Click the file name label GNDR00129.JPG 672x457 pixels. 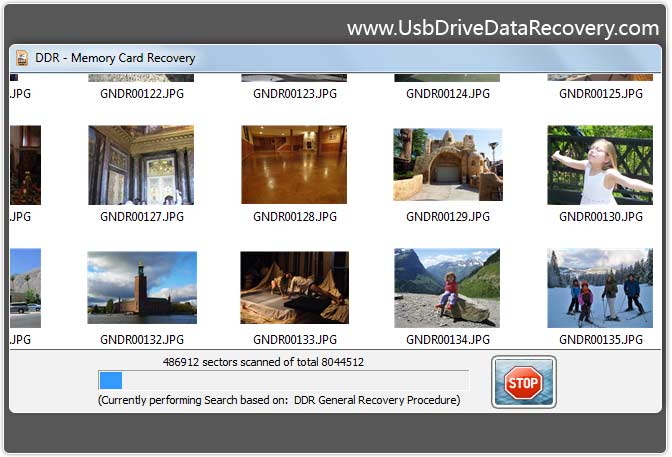click(x=448, y=216)
